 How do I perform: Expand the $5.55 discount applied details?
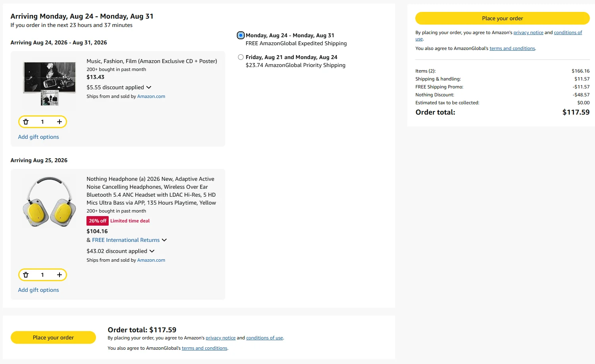point(149,87)
